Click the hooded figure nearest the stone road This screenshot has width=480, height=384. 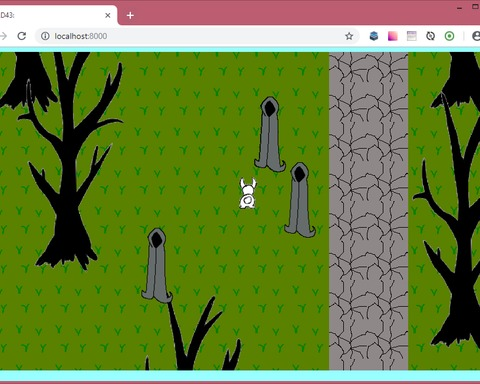pyautogui.click(x=300, y=200)
